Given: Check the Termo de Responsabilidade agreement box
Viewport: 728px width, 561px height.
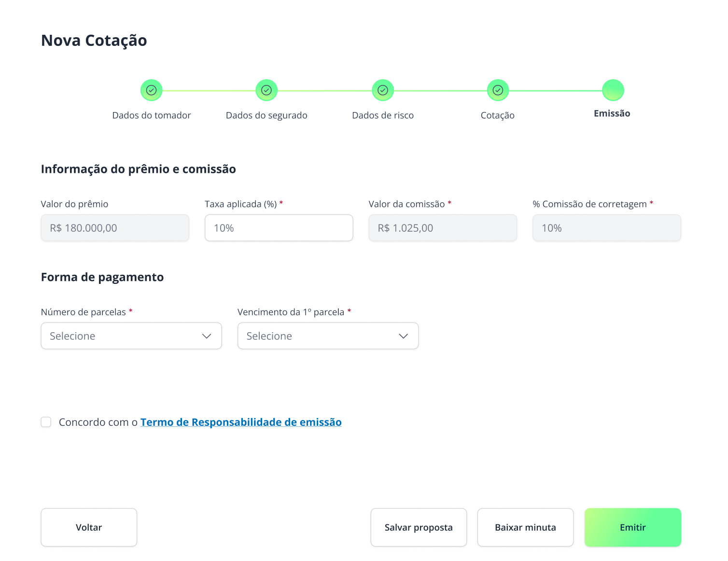Looking at the screenshot, I should 46,422.
